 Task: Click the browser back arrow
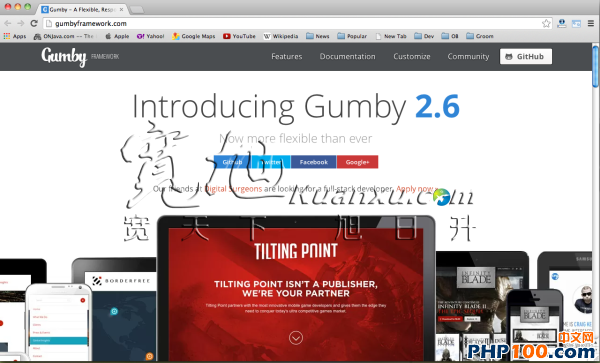(8, 23)
